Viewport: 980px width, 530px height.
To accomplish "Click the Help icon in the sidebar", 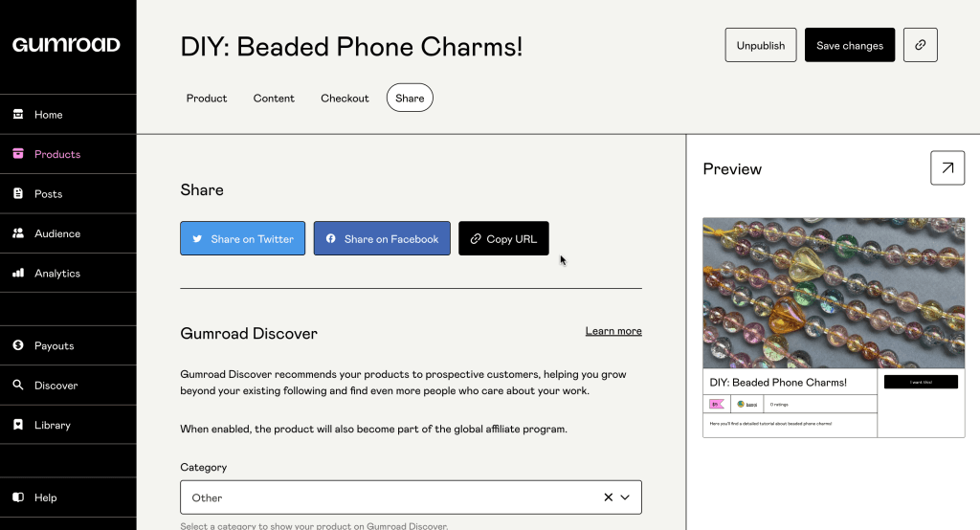I will (x=18, y=497).
